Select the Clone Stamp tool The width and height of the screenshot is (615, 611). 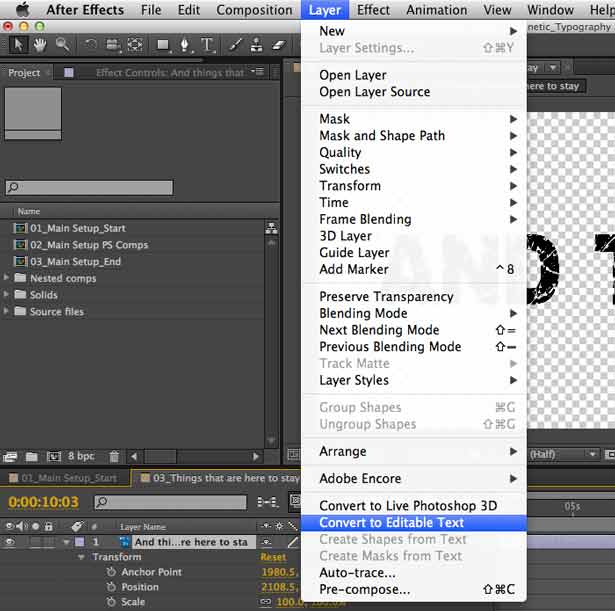257,45
